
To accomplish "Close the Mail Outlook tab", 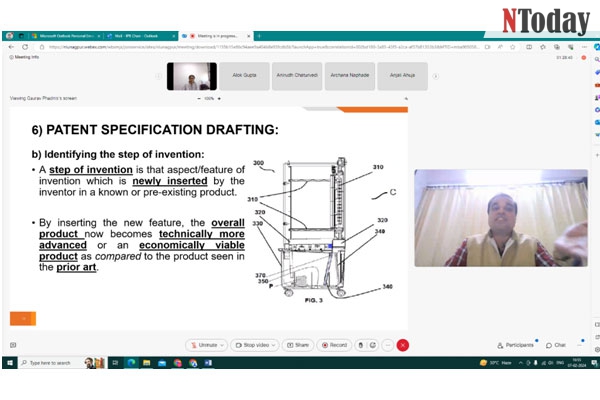I will [173, 36].
